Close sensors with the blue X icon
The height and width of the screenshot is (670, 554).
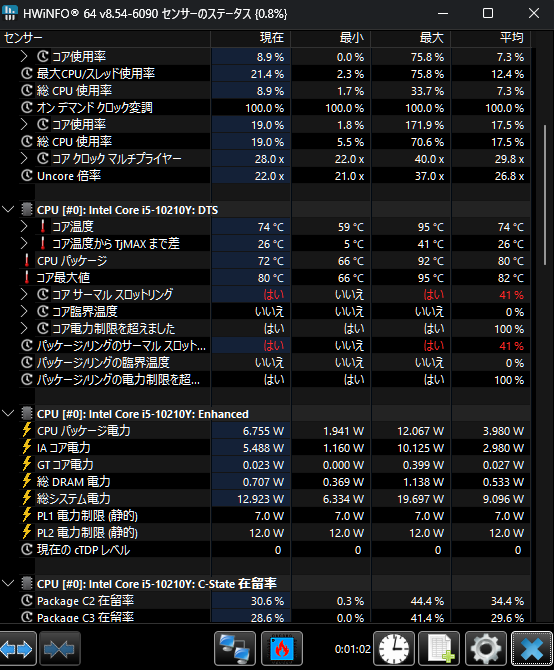[x=532, y=649]
